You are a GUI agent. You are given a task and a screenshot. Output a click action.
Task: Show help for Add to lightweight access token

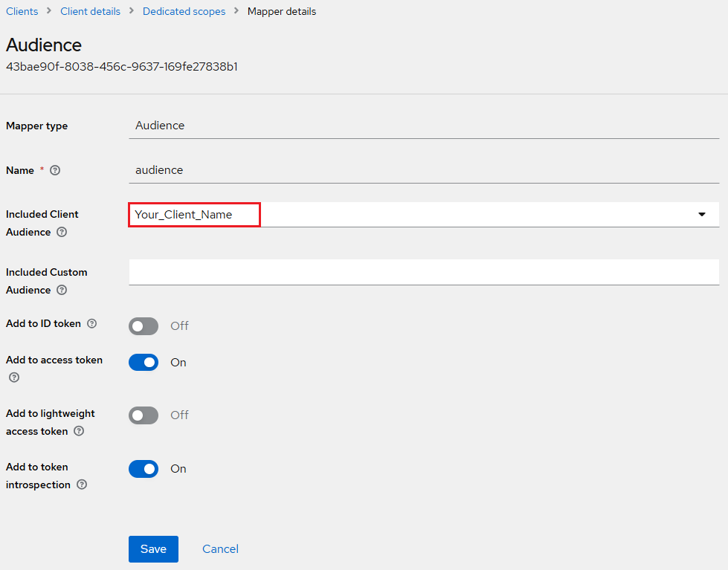(79, 431)
